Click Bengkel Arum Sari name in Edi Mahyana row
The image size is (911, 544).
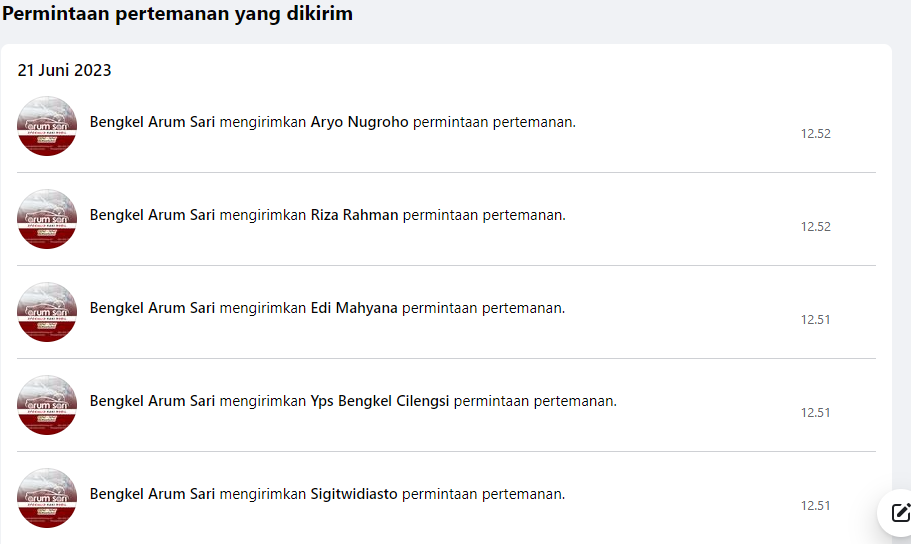coord(152,308)
